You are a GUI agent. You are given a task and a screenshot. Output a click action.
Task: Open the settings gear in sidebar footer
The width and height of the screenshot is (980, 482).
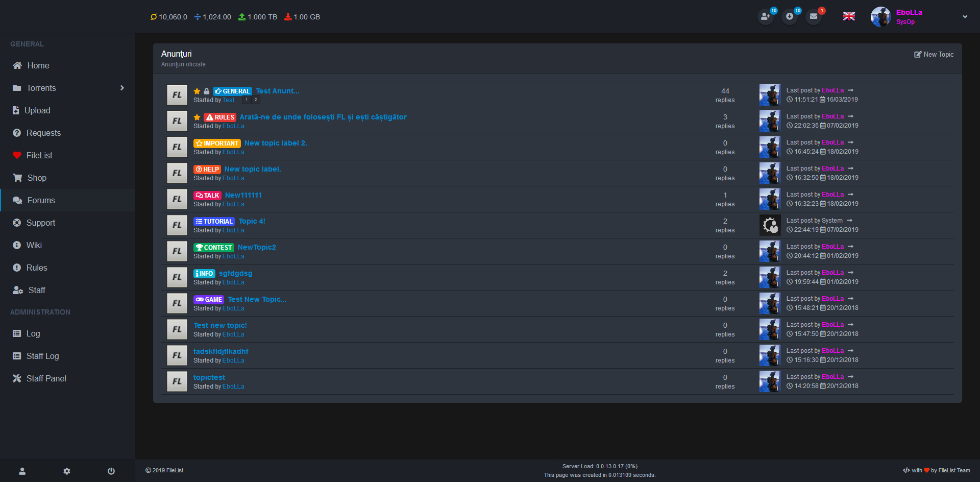(x=67, y=471)
